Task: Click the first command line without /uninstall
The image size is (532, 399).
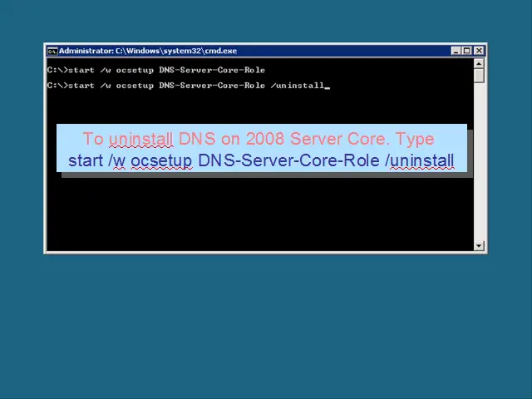Action: pos(156,70)
